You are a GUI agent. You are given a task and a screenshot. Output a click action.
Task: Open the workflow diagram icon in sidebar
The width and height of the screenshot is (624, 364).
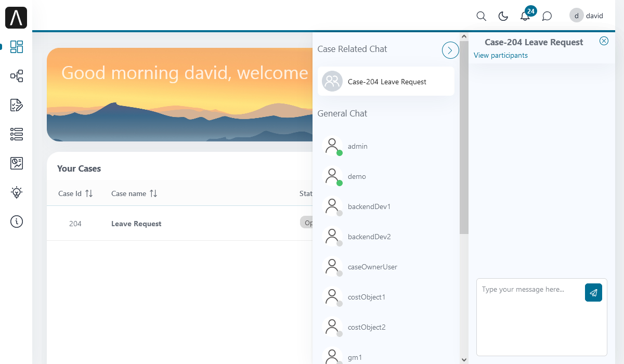pyautogui.click(x=17, y=76)
